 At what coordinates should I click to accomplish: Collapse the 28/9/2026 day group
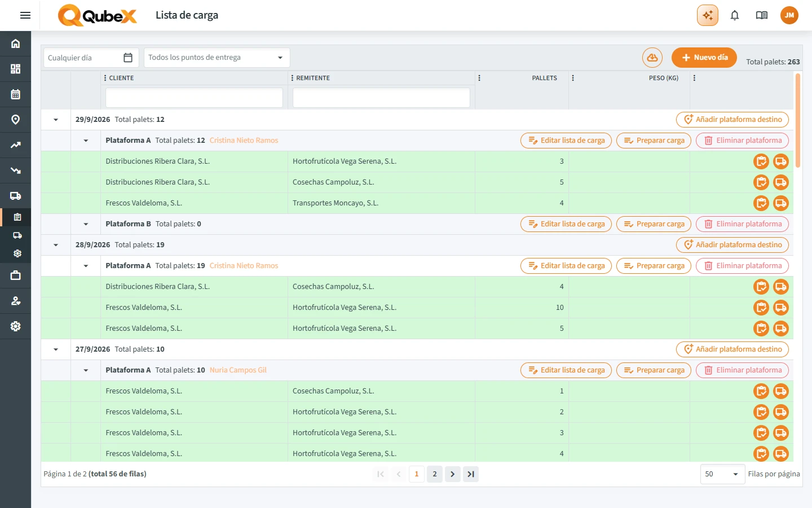click(x=56, y=245)
